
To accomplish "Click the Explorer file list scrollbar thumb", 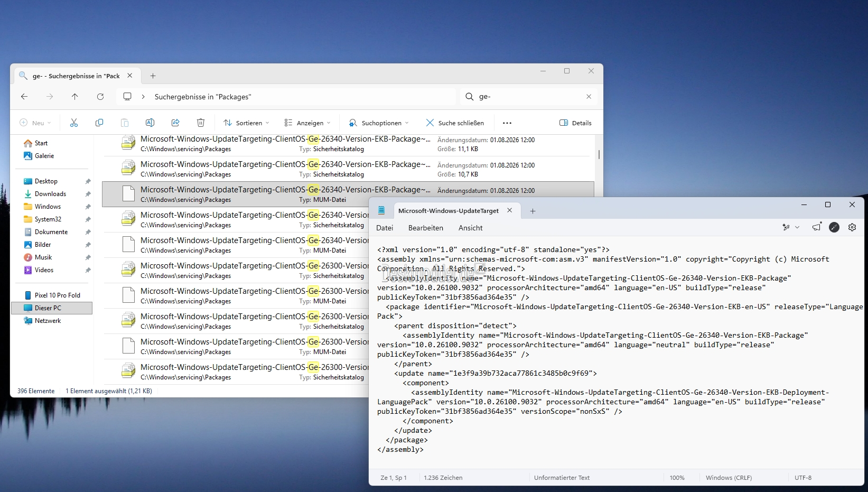I will point(599,154).
